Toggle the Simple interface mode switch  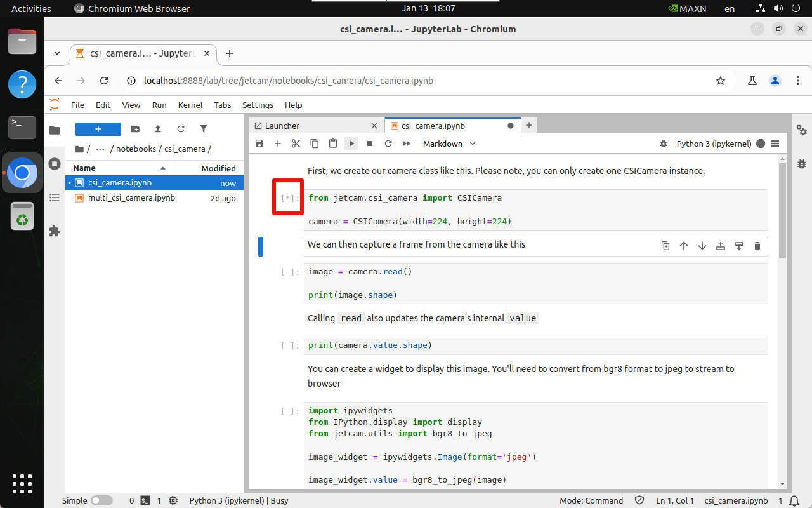(x=101, y=500)
